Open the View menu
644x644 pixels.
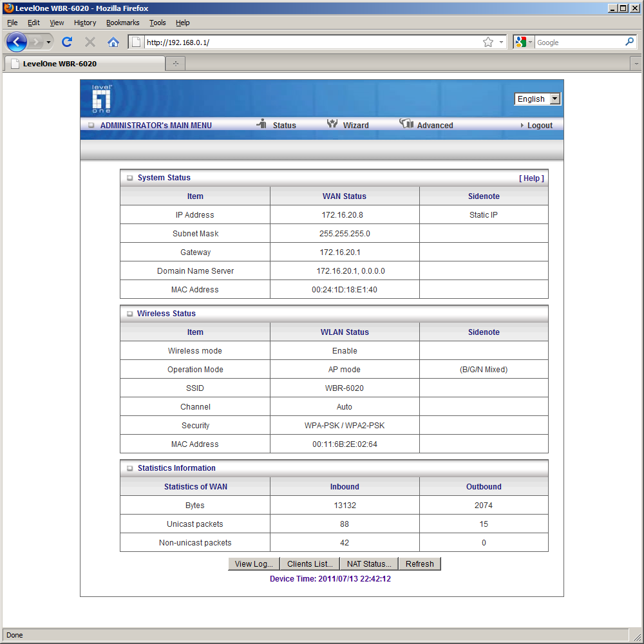57,23
